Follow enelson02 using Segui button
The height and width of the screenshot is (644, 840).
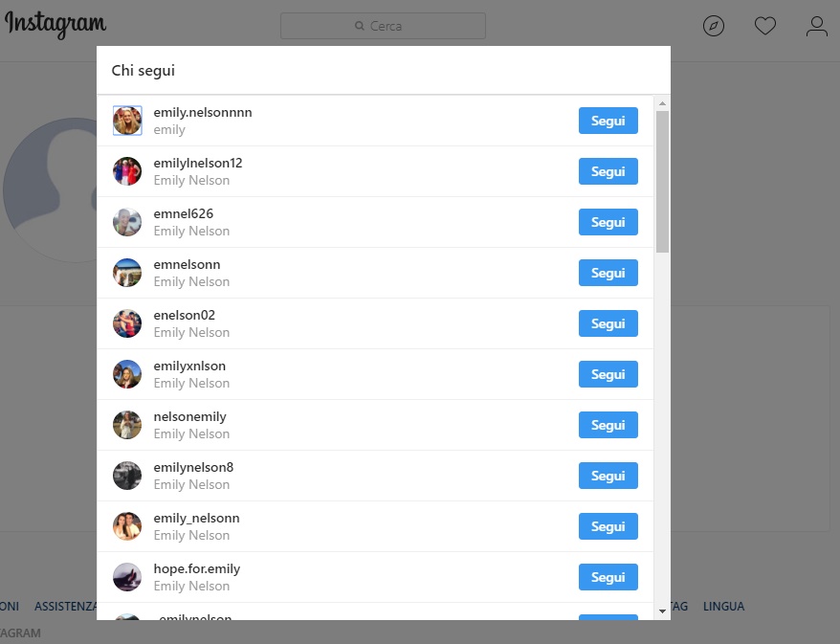[608, 323]
